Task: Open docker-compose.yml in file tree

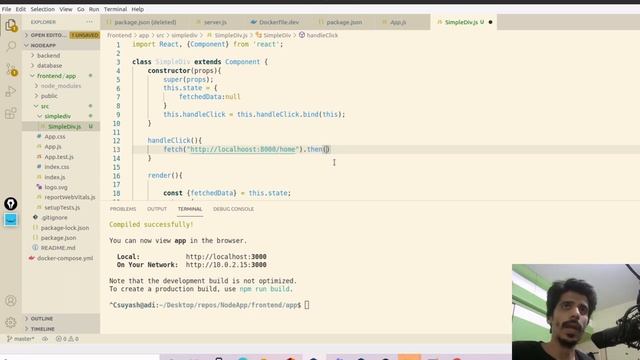Action: coord(64,258)
